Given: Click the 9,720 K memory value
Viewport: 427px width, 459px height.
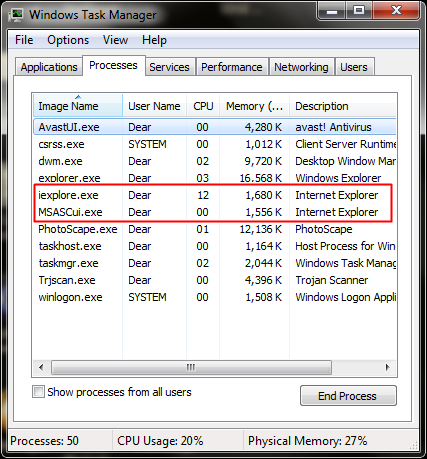Looking at the screenshot, I should tap(263, 161).
